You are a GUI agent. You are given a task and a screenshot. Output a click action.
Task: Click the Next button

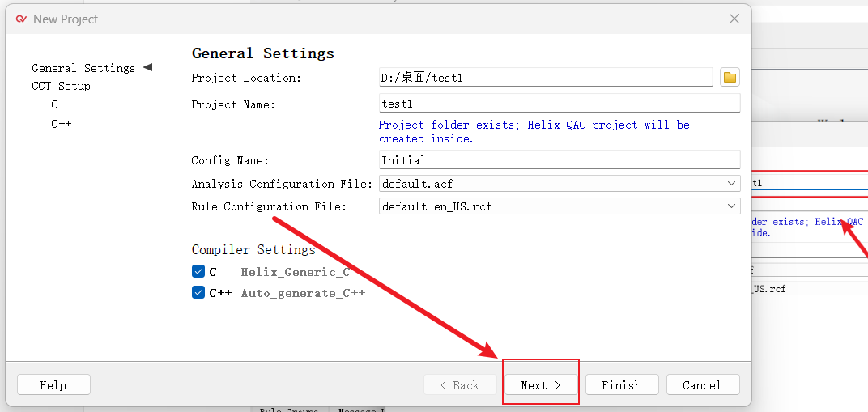(541, 385)
